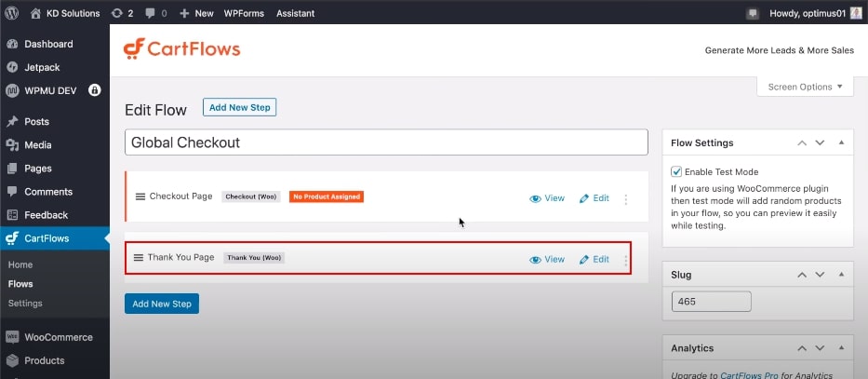Image resolution: width=868 pixels, height=379 pixels.
Task: Click the optimus01 user avatar
Action: click(x=856, y=13)
